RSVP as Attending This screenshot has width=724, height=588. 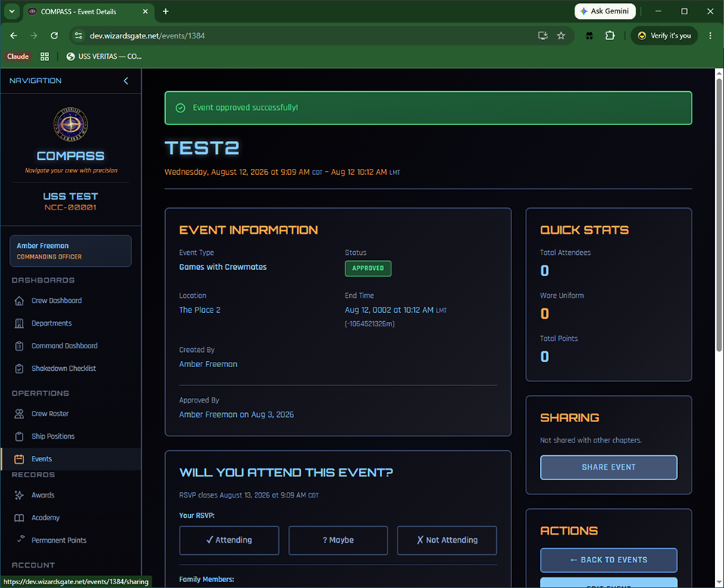pos(229,540)
